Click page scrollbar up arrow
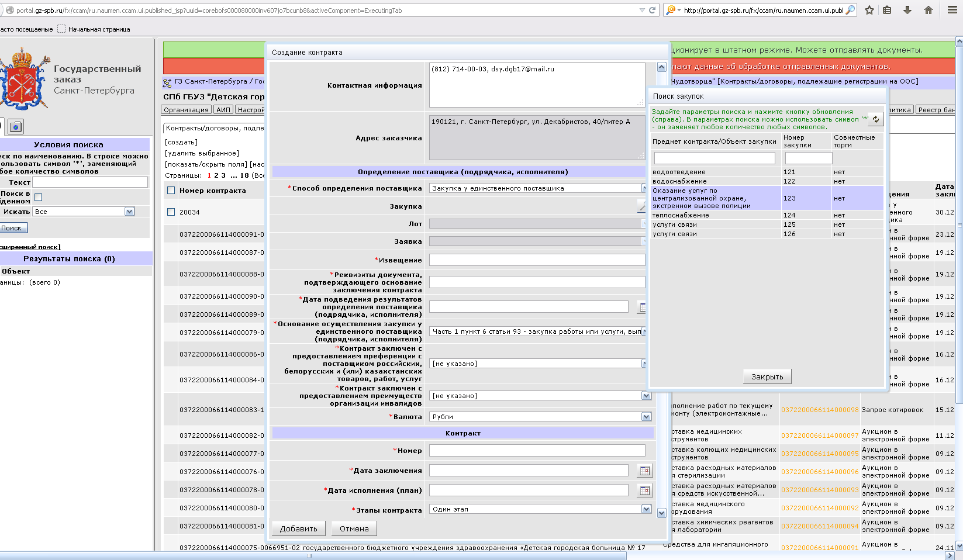The height and width of the screenshot is (560, 963). [959, 42]
